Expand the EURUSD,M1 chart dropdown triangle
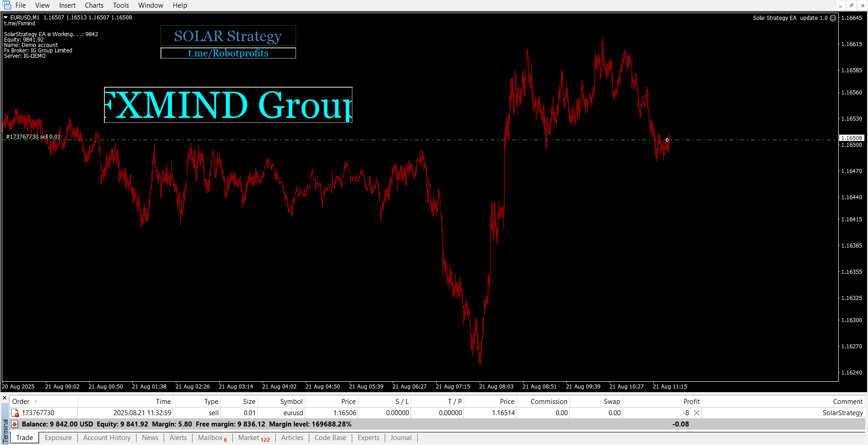Viewport: 868px width, 445px height. pyautogui.click(x=6, y=18)
